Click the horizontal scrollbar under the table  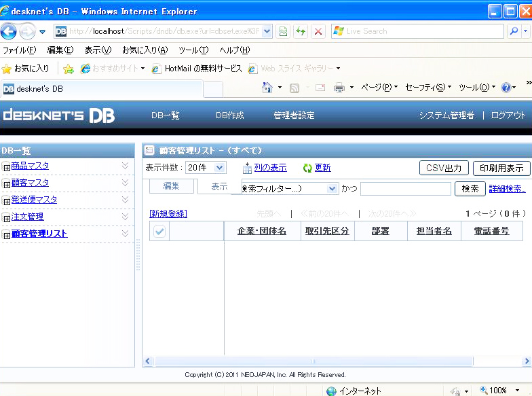pos(313,361)
